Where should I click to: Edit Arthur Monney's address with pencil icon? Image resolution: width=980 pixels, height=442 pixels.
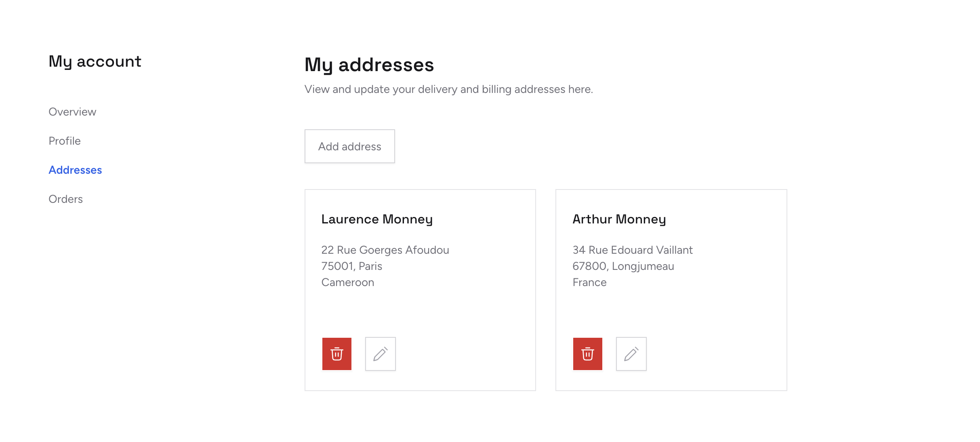(x=631, y=354)
